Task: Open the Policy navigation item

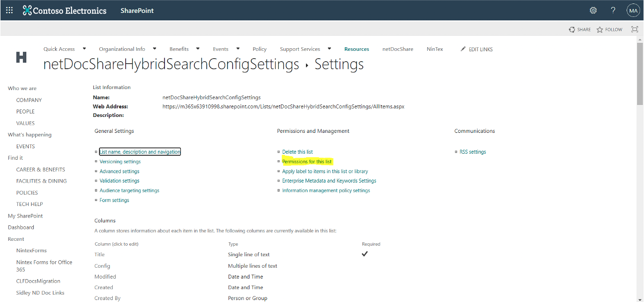Action: (x=259, y=49)
